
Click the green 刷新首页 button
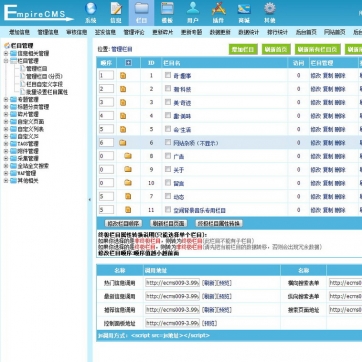pyautogui.click(x=276, y=49)
